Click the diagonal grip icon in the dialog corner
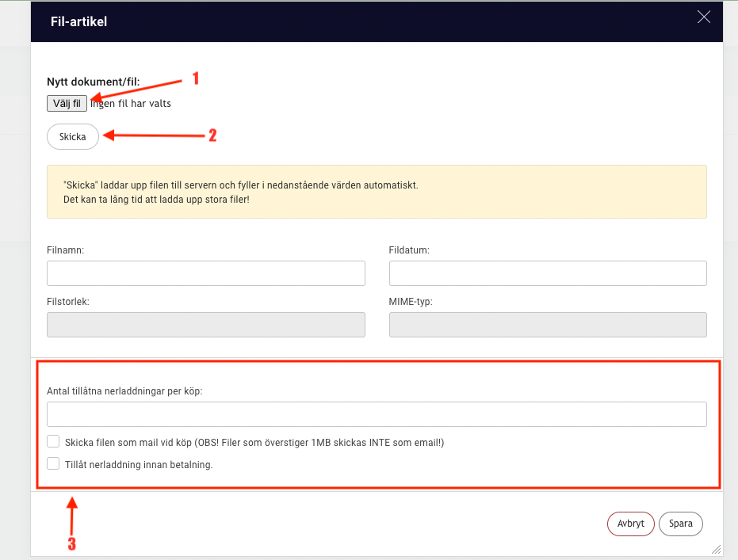Viewport: 738px width, 560px height. coord(717,549)
